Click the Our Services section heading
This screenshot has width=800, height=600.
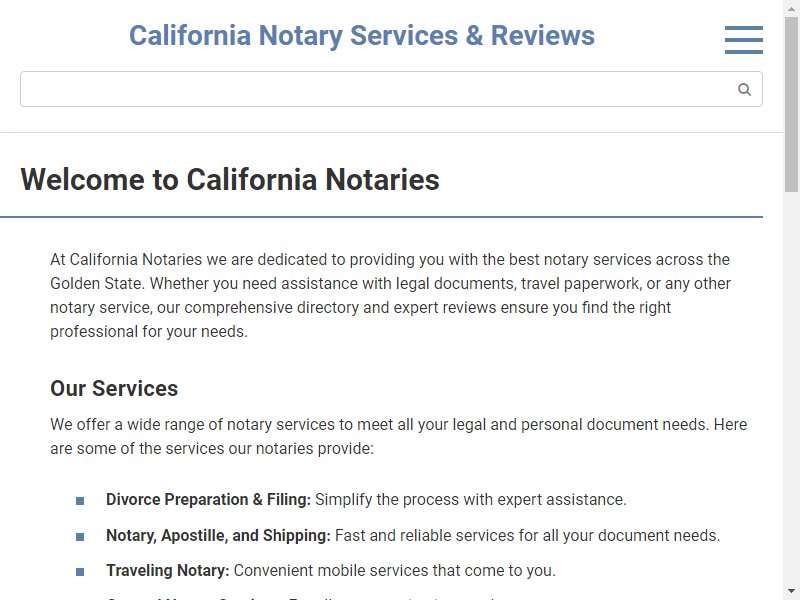coord(114,388)
